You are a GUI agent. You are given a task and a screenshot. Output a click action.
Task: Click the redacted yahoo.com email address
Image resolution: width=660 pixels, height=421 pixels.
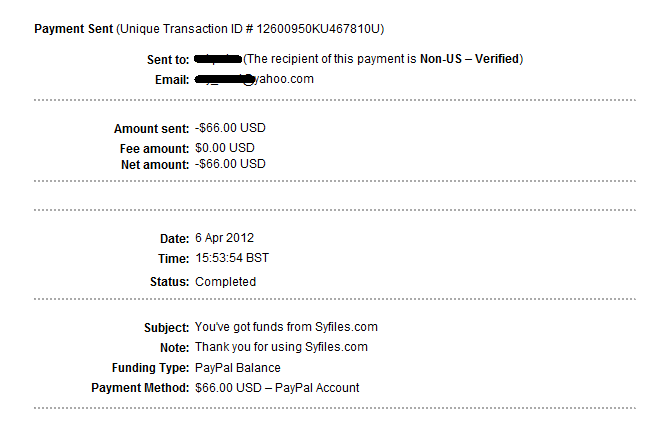click(254, 79)
